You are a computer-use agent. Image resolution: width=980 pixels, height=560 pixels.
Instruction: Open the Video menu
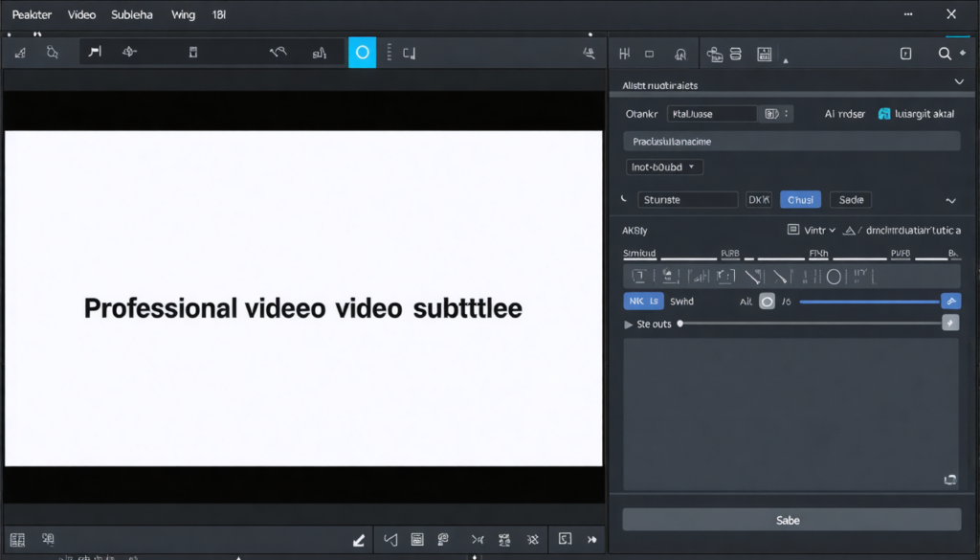(81, 14)
